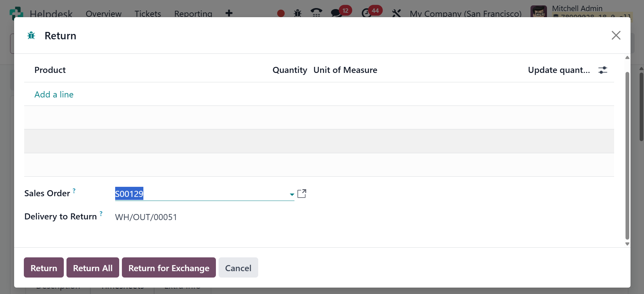
Task: Open the conversations chat icon
Action: [336, 13]
